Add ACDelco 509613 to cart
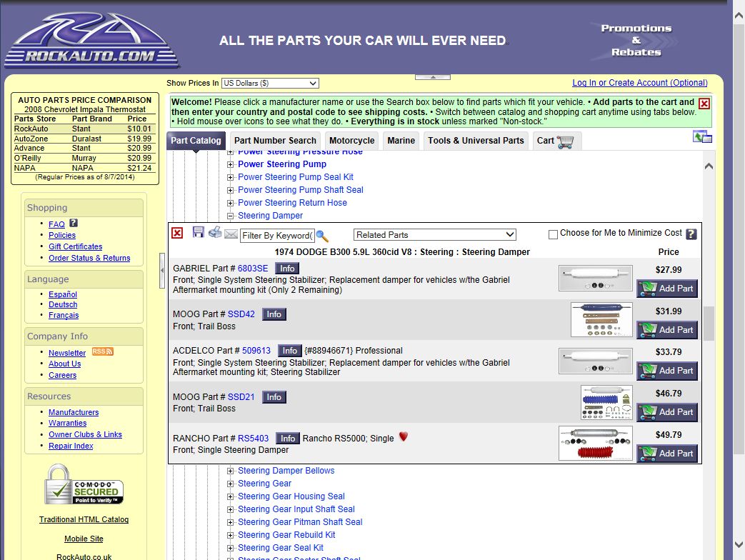Screen dimensions: 745x560 pyautogui.click(x=667, y=371)
